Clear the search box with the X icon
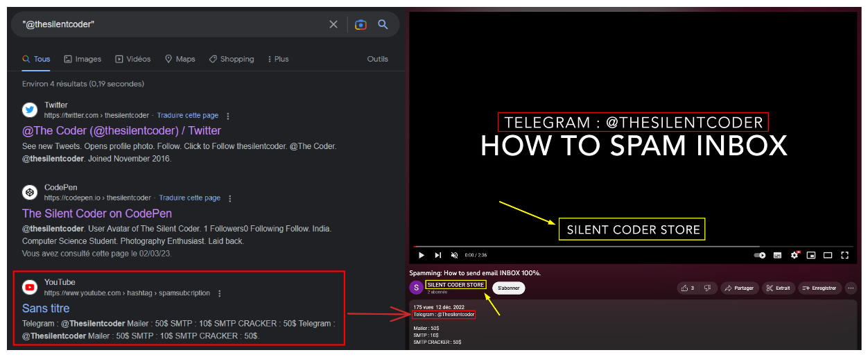This screenshot has width=868, height=357. (x=333, y=24)
